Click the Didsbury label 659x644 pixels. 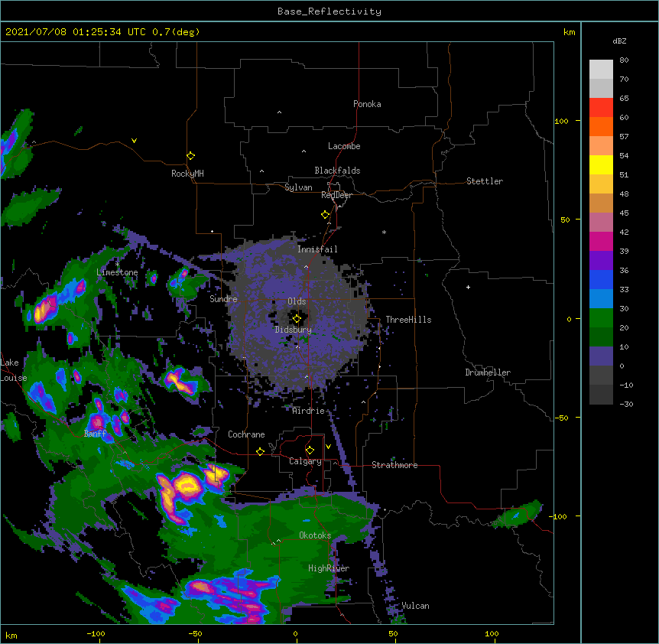(294, 330)
